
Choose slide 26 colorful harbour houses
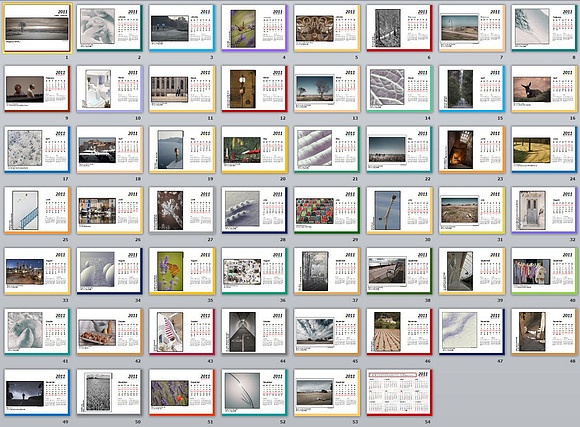tap(109, 210)
